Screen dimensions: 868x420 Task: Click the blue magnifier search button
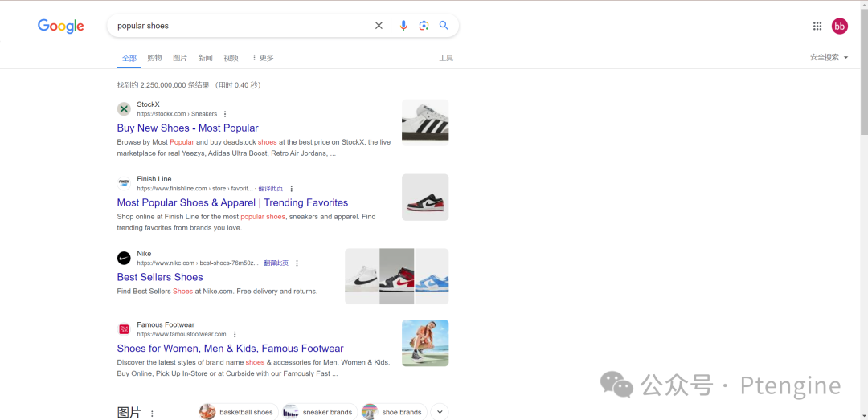444,26
